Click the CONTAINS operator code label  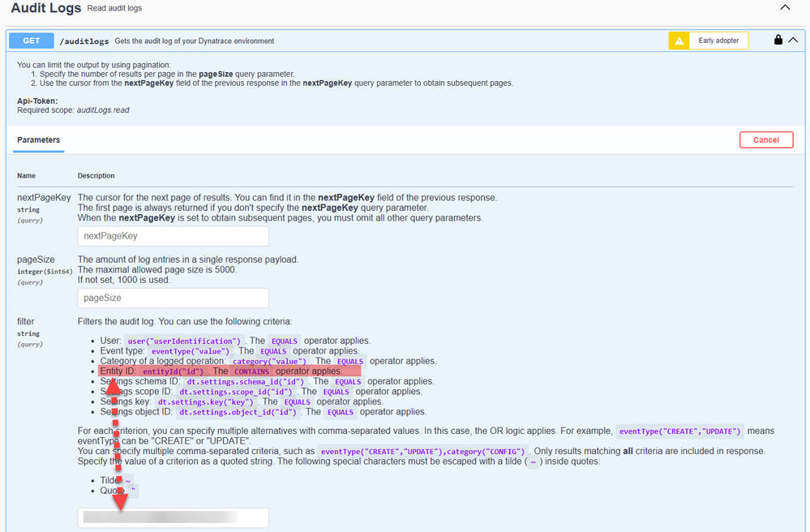[252, 371]
